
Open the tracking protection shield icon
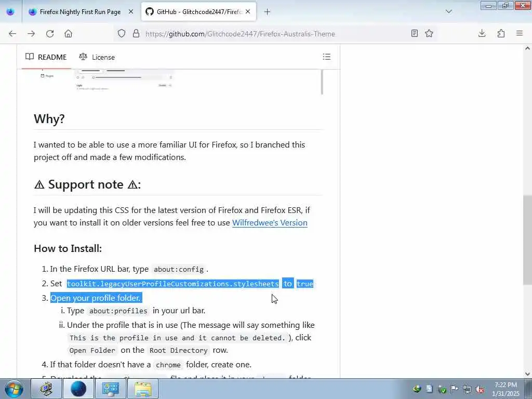coord(122,33)
